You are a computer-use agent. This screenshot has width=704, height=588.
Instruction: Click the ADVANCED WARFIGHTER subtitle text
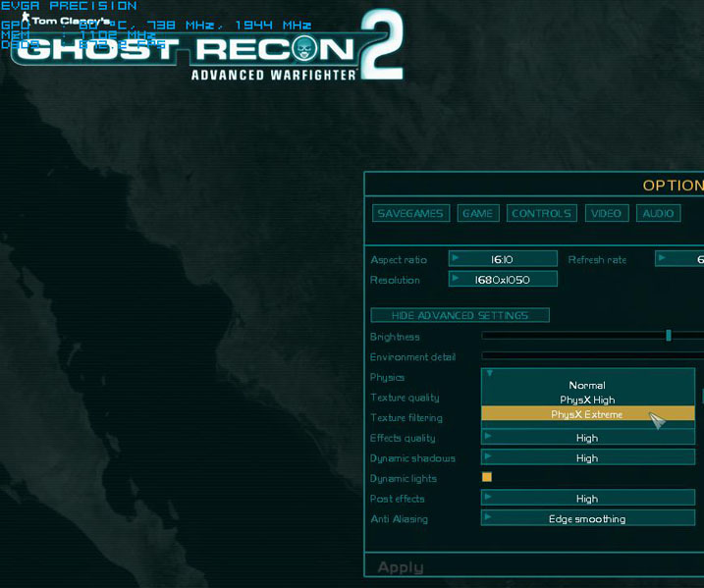[273, 75]
